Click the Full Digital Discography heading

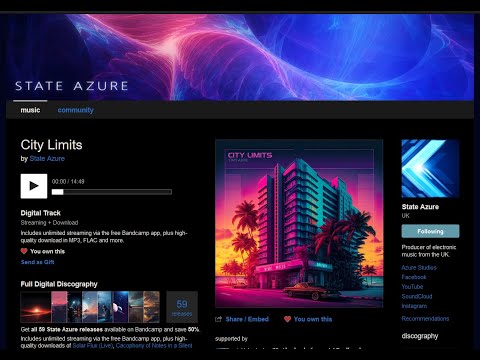(x=59, y=284)
